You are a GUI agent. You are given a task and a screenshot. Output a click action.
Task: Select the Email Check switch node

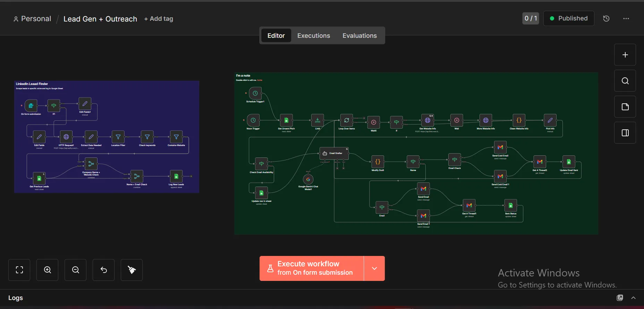pos(455,160)
